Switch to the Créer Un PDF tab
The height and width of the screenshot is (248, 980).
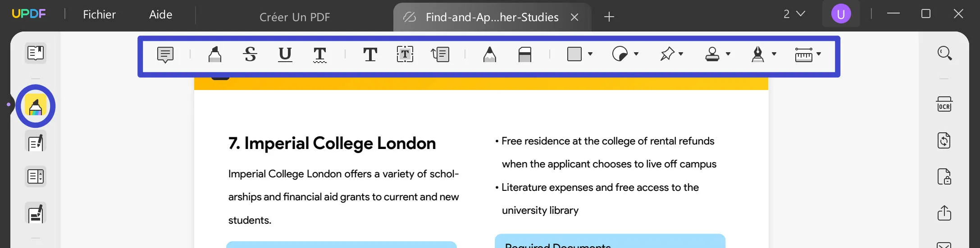pyautogui.click(x=295, y=17)
